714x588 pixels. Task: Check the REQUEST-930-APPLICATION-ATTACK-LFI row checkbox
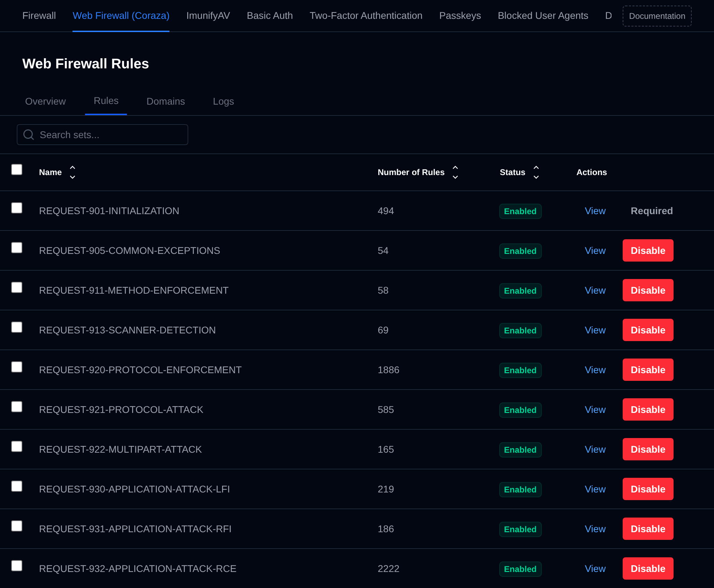tap(17, 486)
